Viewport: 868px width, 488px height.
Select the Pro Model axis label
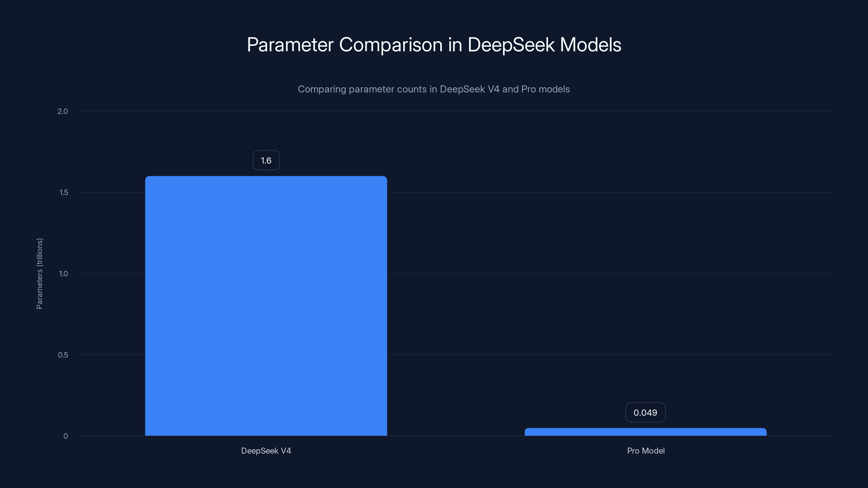click(646, 451)
